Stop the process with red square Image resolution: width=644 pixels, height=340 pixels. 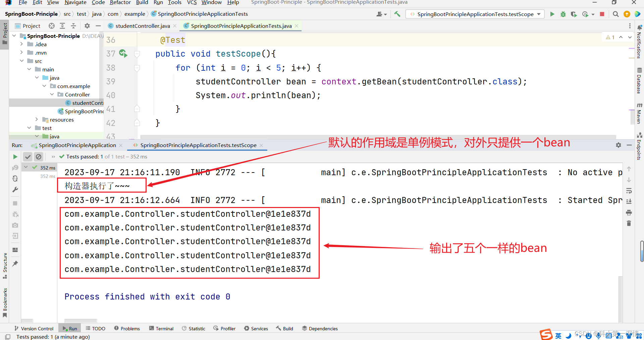coord(602,14)
